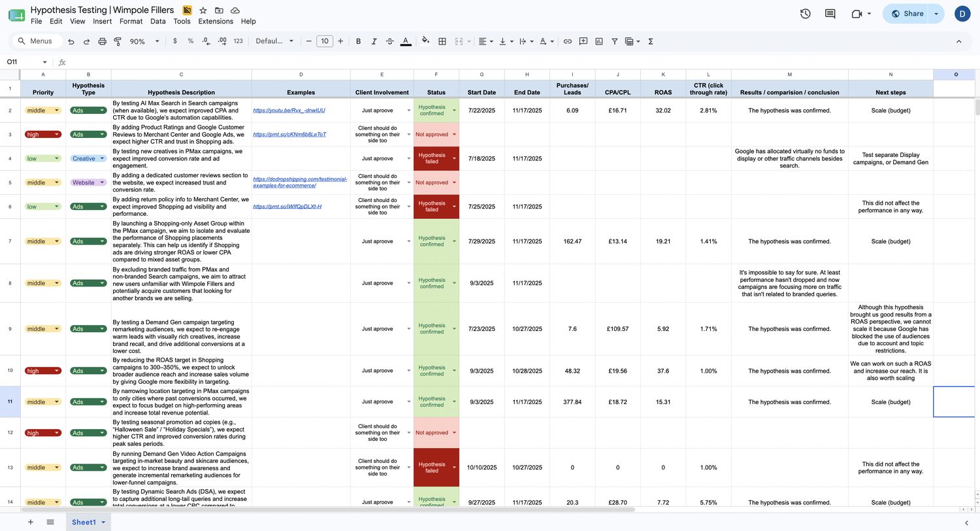
Task: Click the Move to folder icon
Action: point(219,10)
